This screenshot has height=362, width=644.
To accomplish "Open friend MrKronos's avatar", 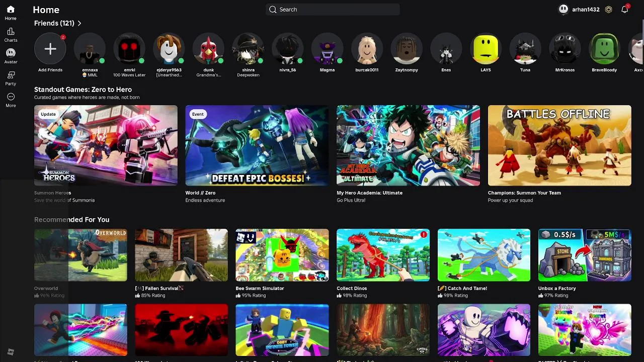I will click(x=565, y=49).
